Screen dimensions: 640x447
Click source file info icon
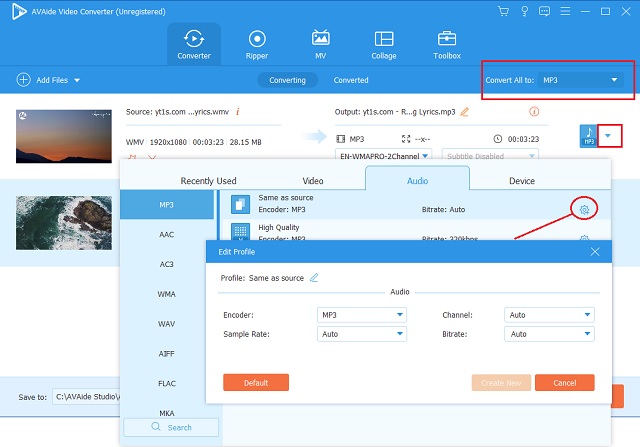tap(238, 111)
